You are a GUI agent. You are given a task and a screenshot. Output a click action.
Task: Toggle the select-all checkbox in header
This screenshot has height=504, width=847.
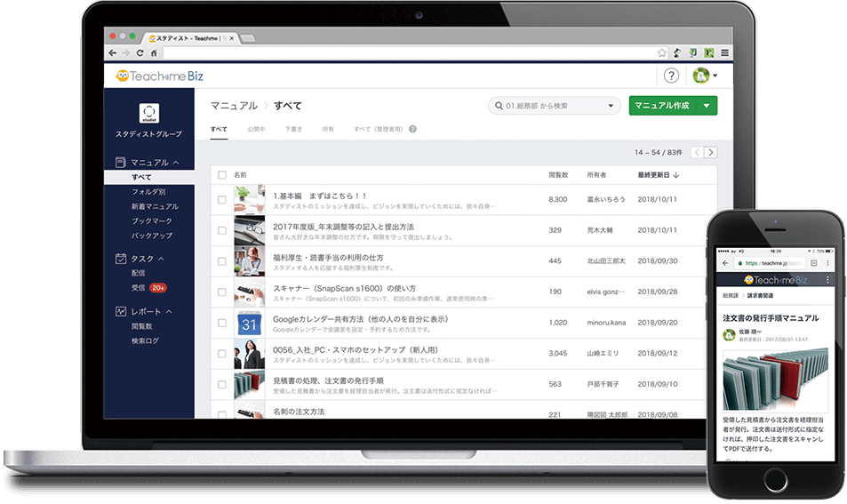coord(222,175)
